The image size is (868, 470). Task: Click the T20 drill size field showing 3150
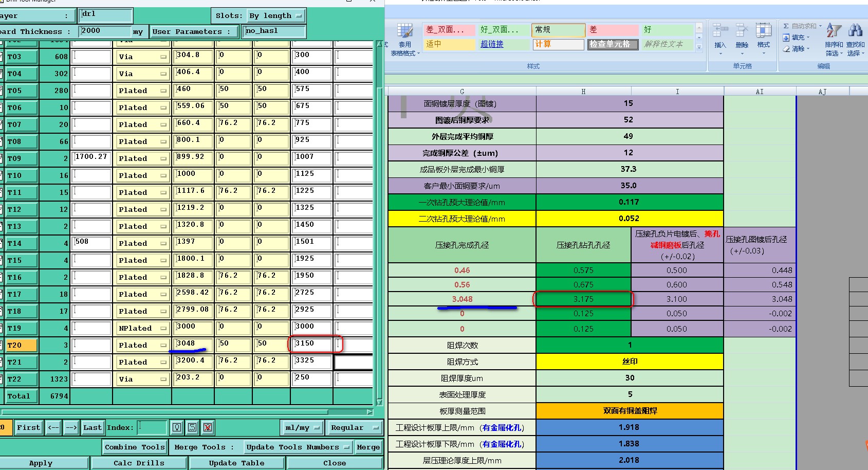(311, 345)
